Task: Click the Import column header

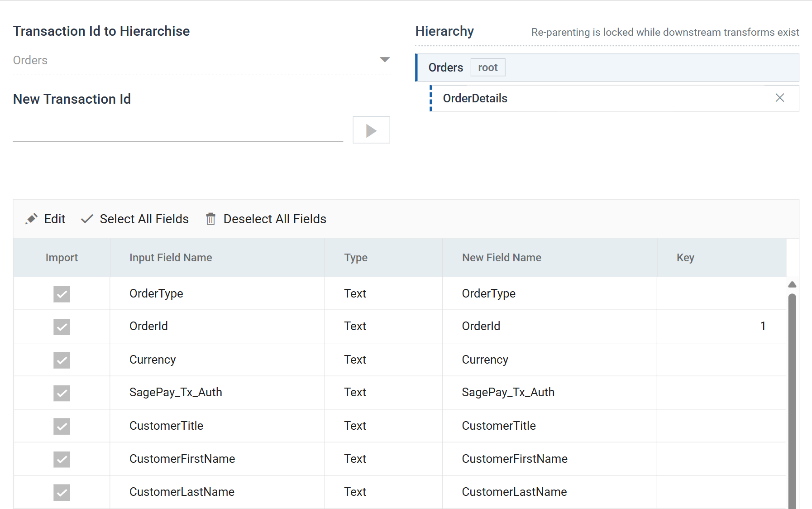Action: click(x=62, y=258)
